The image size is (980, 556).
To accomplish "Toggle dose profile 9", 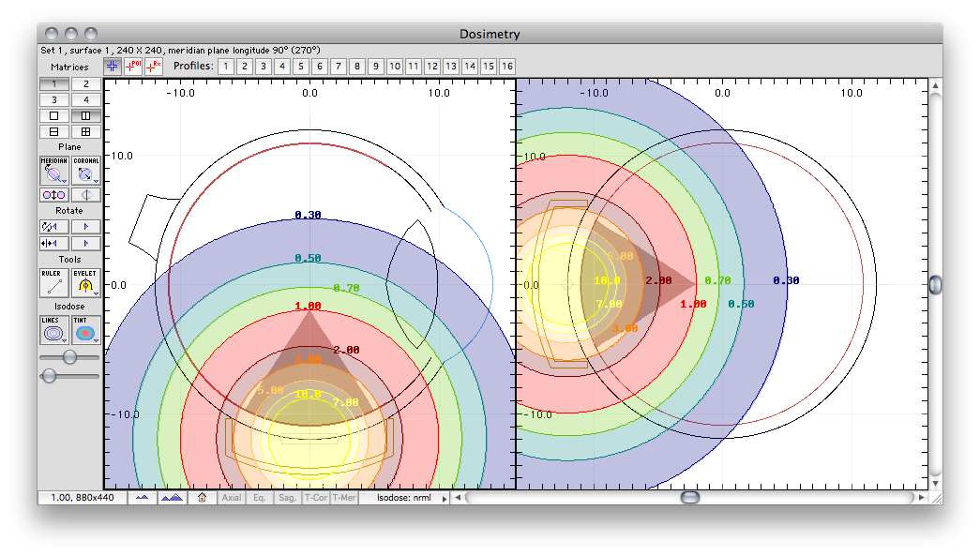I will [x=376, y=67].
